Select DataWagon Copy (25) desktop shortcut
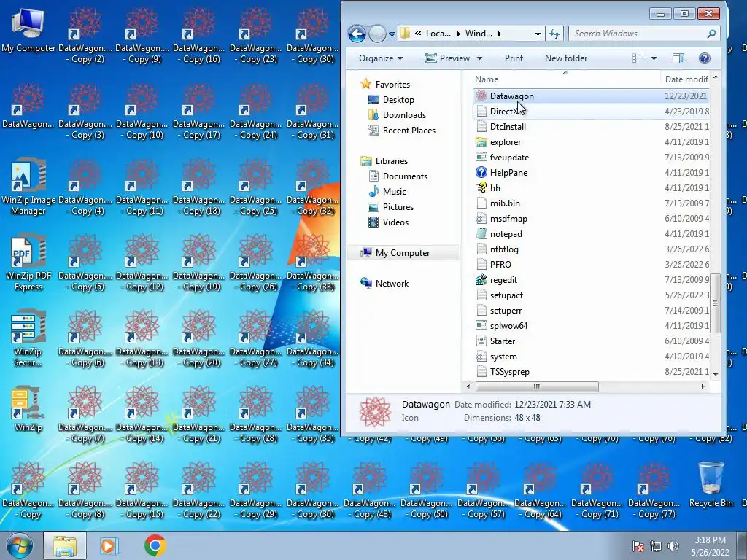747x560 pixels. 256,187
